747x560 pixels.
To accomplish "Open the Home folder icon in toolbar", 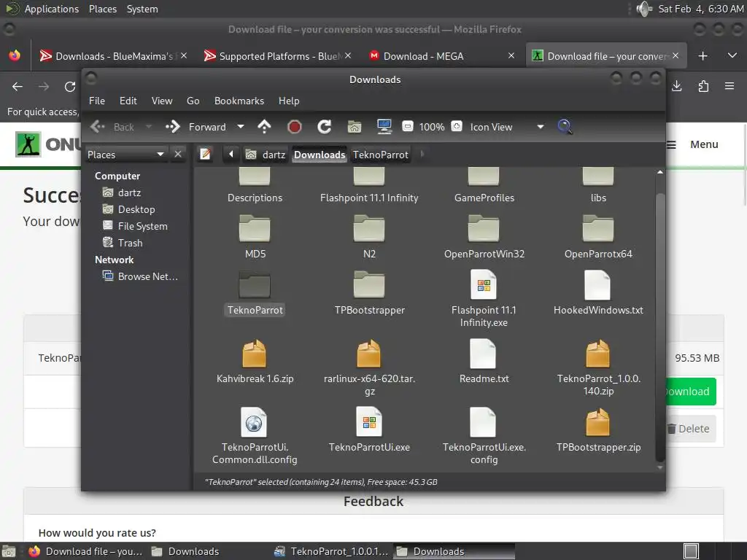I will (x=355, y=127).
